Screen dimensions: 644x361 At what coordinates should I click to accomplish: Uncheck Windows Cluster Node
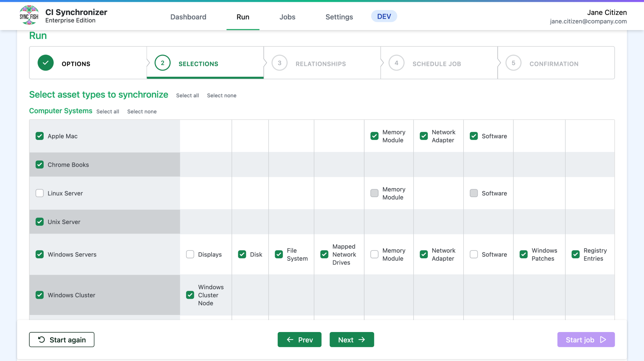coord(190,295)
